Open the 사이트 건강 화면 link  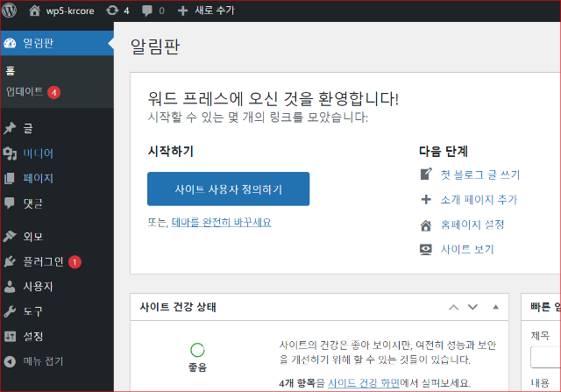click(364, 383)
